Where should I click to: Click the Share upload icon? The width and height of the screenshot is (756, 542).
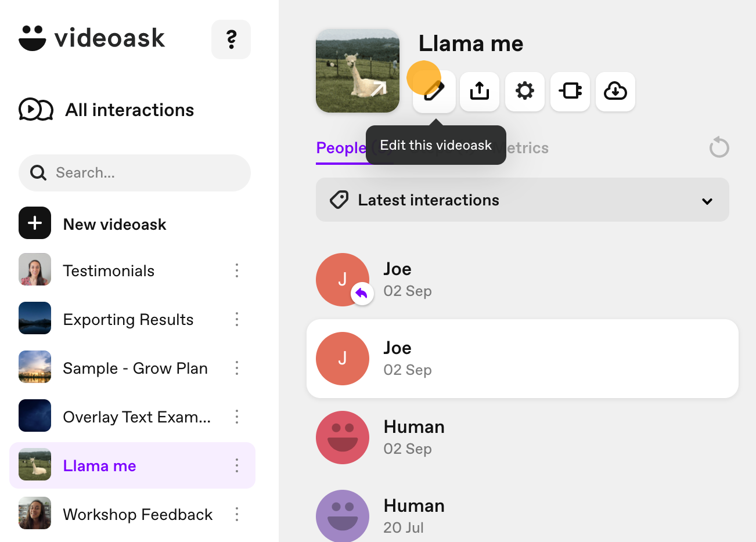pyautogui.click(x=480, y=91)
